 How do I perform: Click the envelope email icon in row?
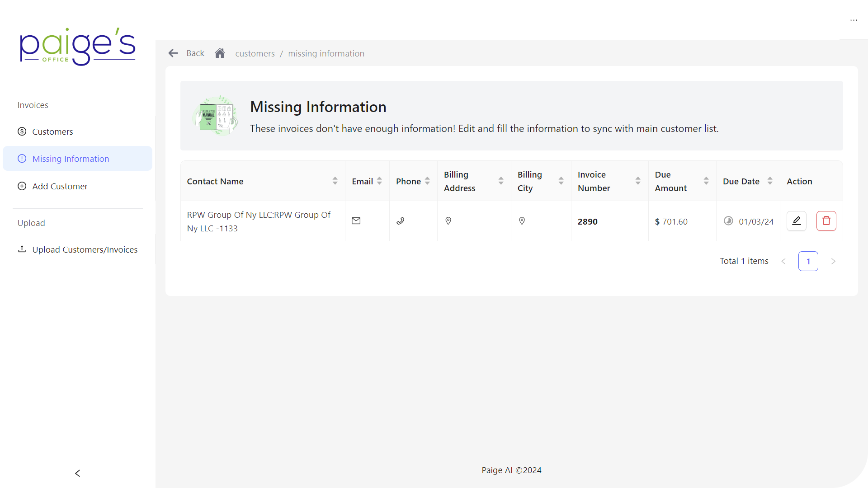click(x=356, y=221)
